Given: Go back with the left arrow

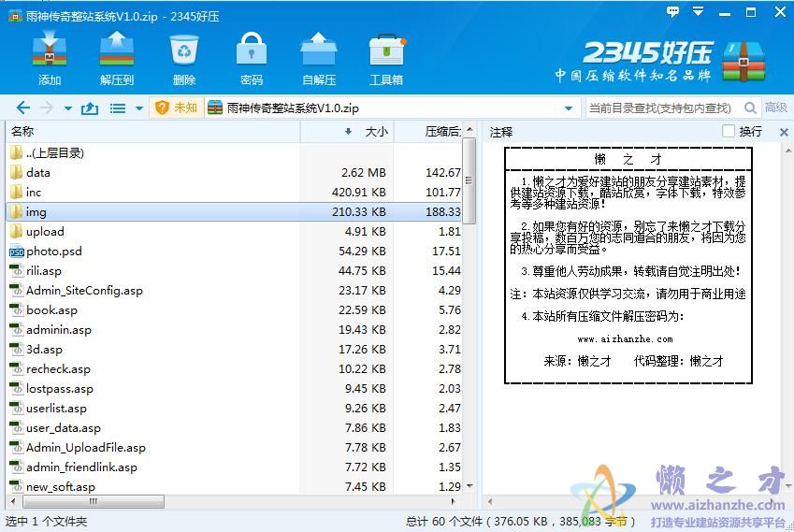Looking at the screenshot, I should [23, 108].
